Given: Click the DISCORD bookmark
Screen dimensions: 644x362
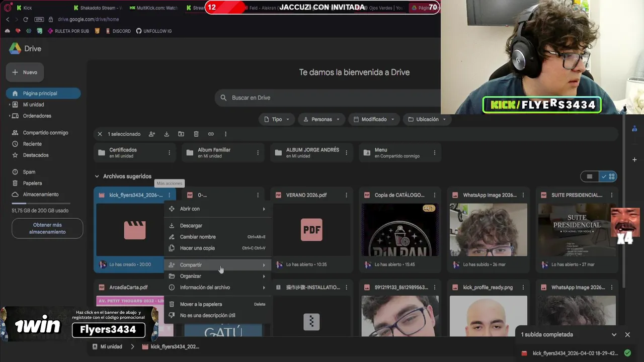Looking at the screenshot, I should pos(118,31).
